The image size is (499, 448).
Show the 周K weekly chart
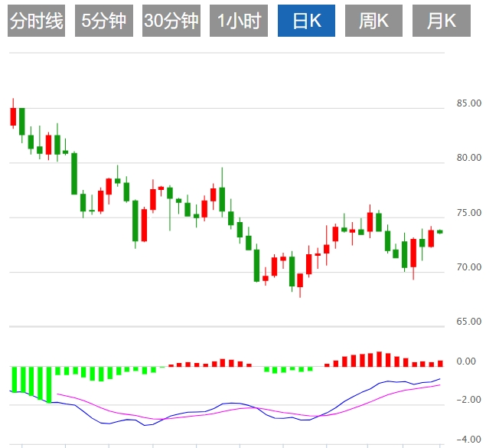tap(373, 21)
